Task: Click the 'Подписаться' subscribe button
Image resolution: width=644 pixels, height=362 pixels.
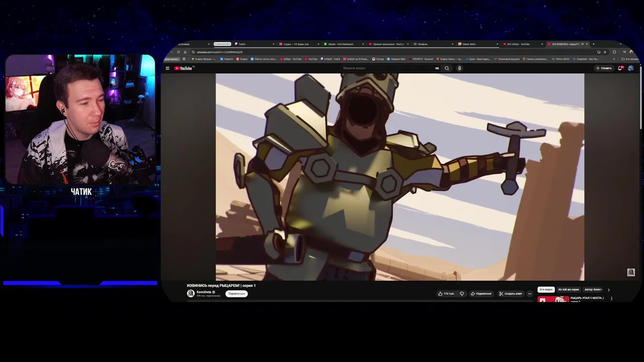Action: [x=236, y=294]
